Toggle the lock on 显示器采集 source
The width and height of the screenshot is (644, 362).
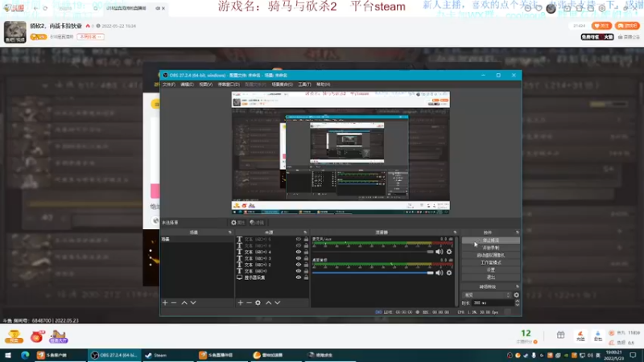(306, 278)
